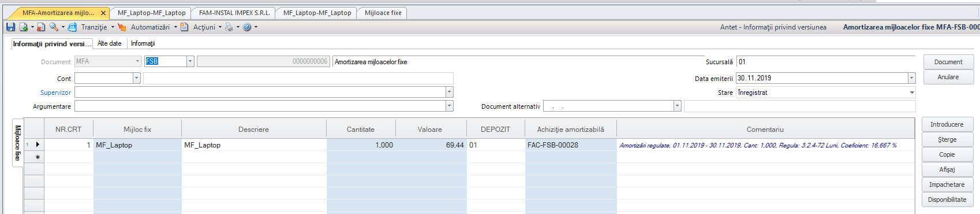
Task: Switch to the FAM-INSTAL IMPEX S.R.L. tab
Action: point(234,13)
